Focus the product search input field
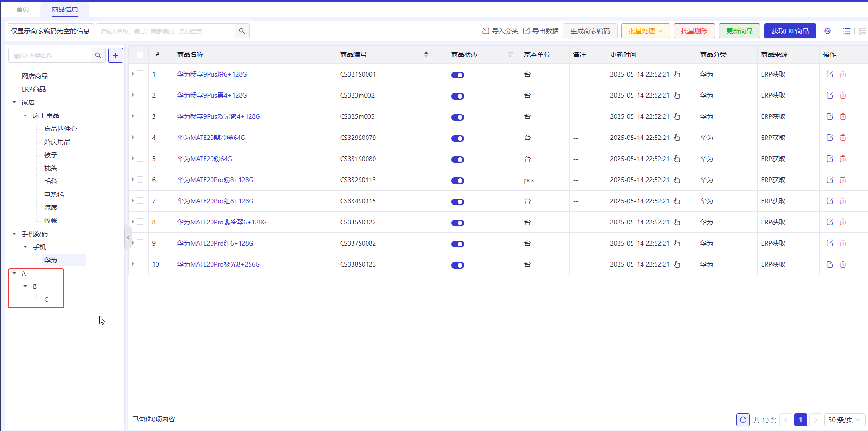Image resolution: width=868 pixels, height=431 pixels. click(165, 31)
